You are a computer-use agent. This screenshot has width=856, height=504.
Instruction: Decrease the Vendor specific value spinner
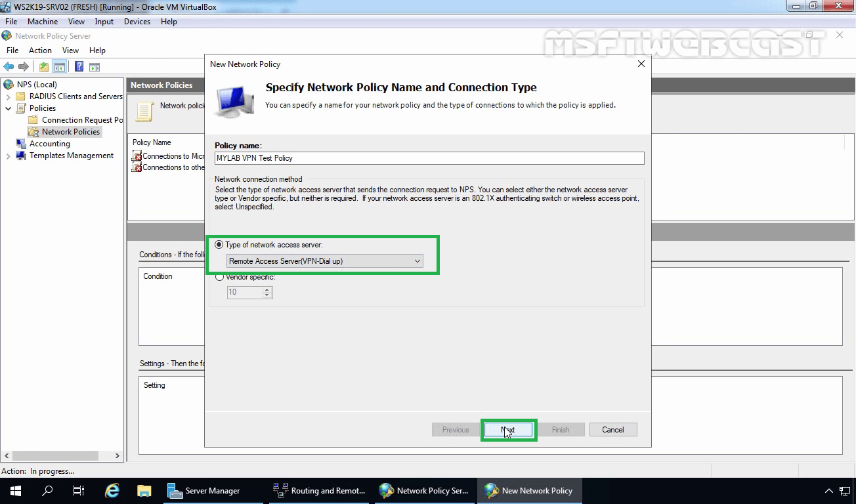coord(267,295)
